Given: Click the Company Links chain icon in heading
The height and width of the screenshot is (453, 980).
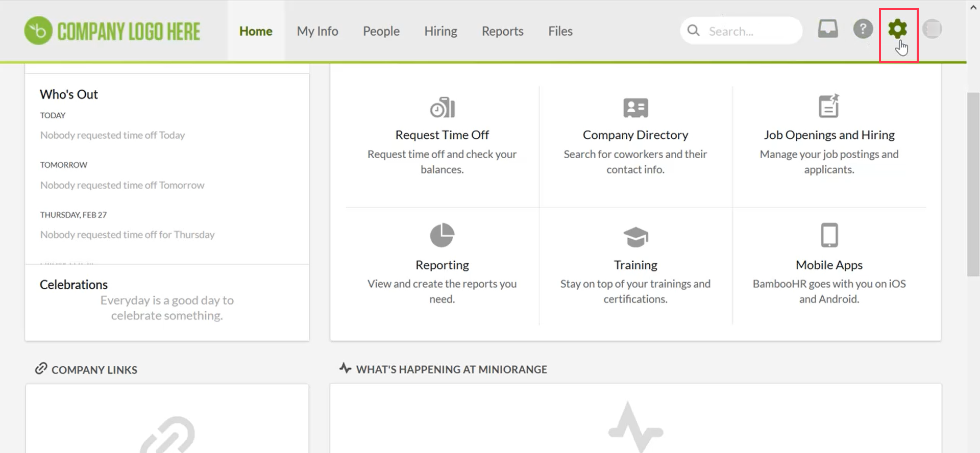Looking at the screenshot, I should (41, 368).
